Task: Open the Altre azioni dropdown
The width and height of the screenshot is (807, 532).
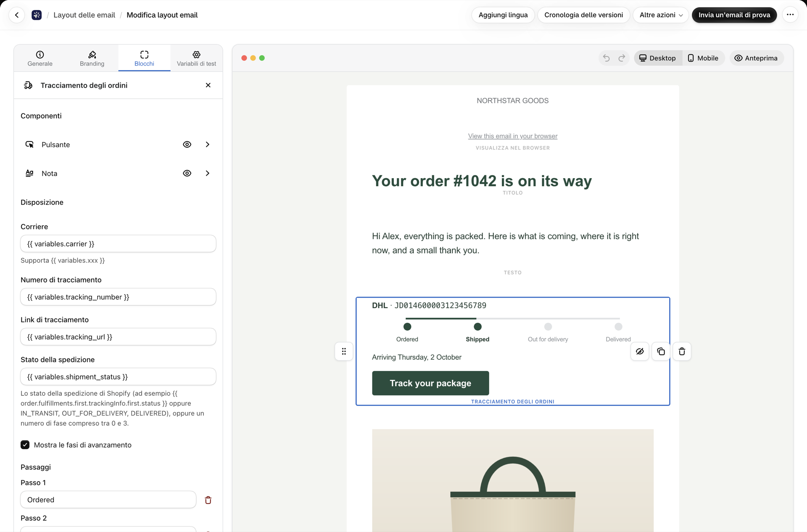Action: 661,15
